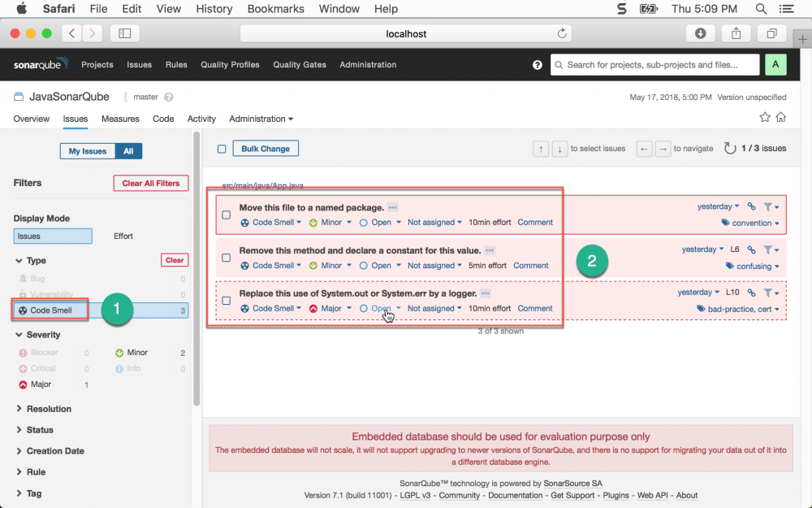Check the box on the System.out logger issue
Viewport: 812px width, 508px height.
point(227,300)
